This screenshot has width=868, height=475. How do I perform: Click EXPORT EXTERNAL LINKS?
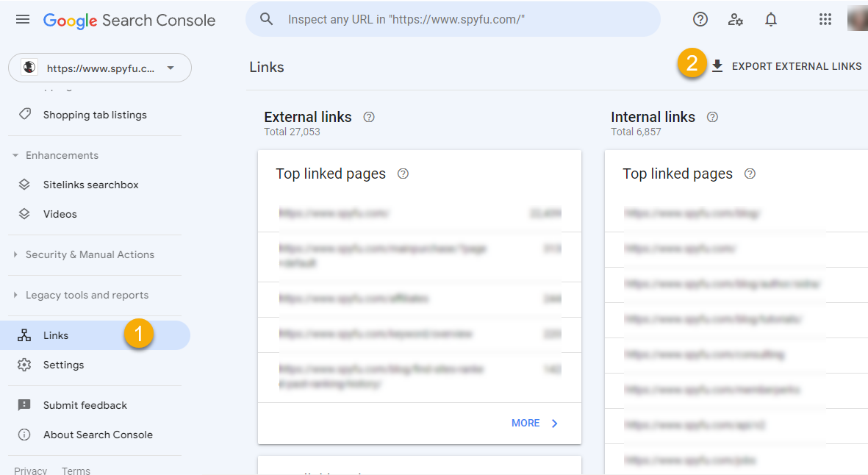(x=797, y=66)
